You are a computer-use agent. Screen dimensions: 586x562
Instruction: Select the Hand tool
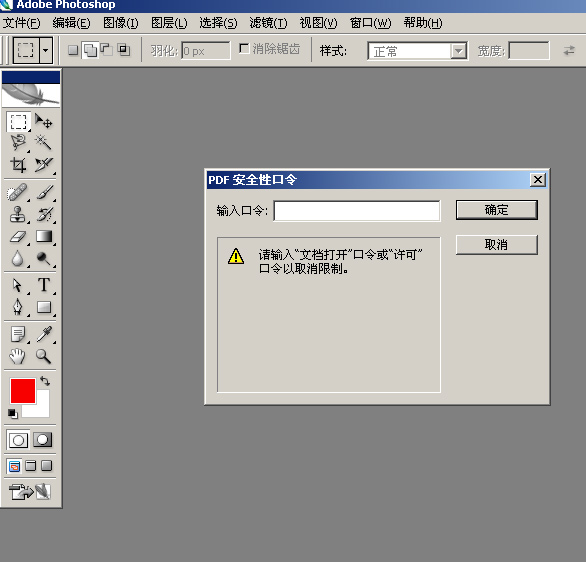(x=18, y=356)
